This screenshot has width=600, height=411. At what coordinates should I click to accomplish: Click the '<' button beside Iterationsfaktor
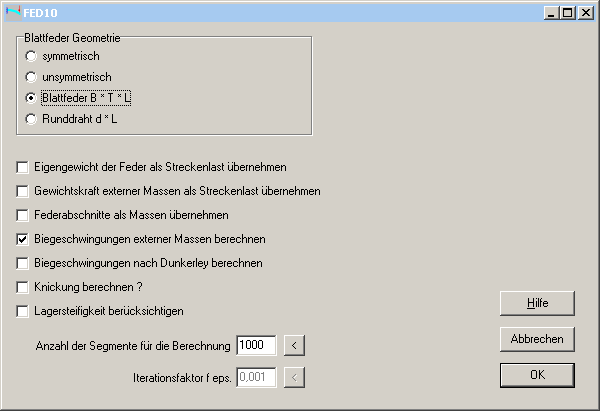(294, 377)
